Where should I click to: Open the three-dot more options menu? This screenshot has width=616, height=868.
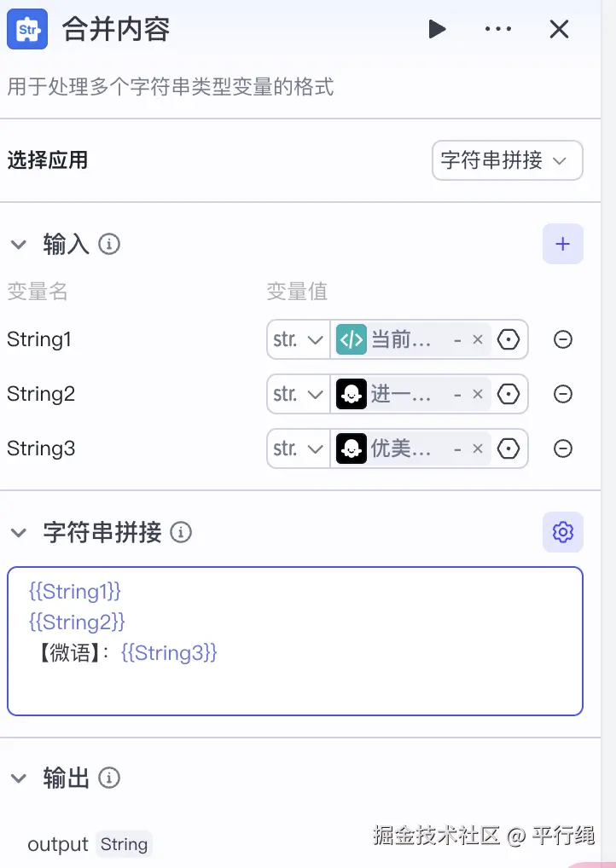tap(498, 29)
